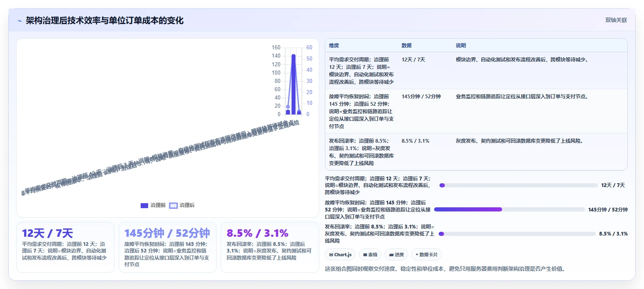Open the 12天 / 7天 data card

coord(65,248)
